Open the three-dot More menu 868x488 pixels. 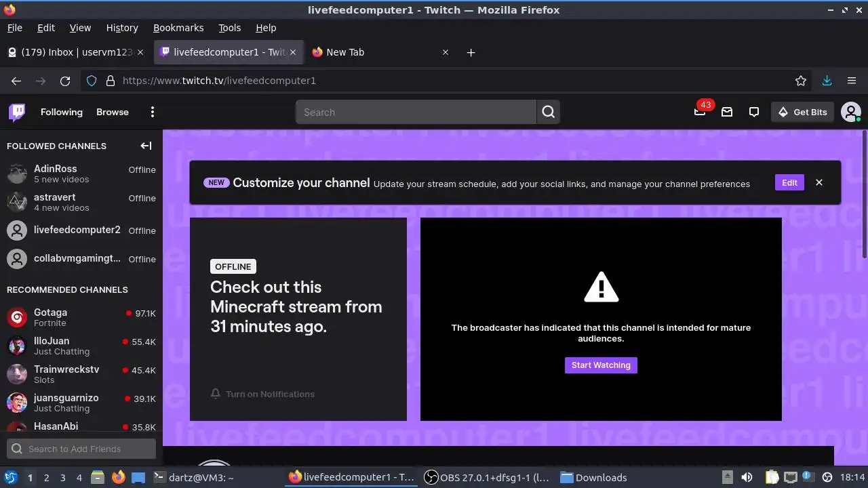[x=153, y=112]
